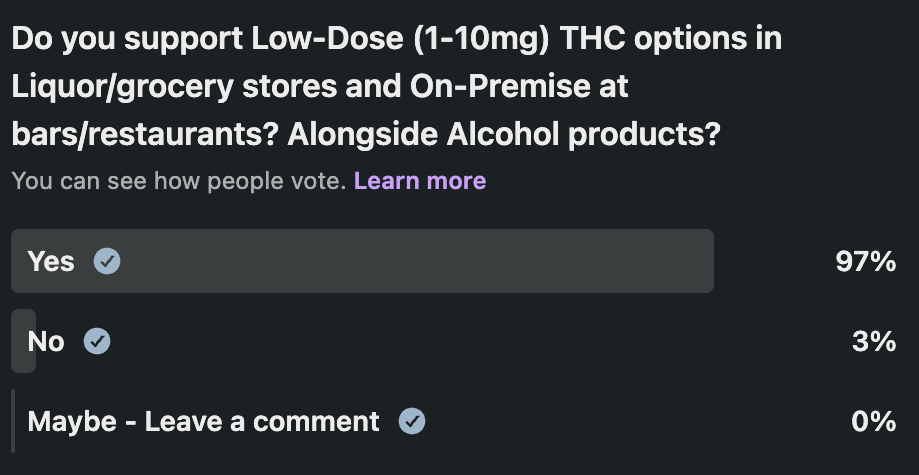Image resolution: width=919 pixels, height=475 pixels.
Task: Click the 0% vote percentage
Action: [x=872, y=422]
